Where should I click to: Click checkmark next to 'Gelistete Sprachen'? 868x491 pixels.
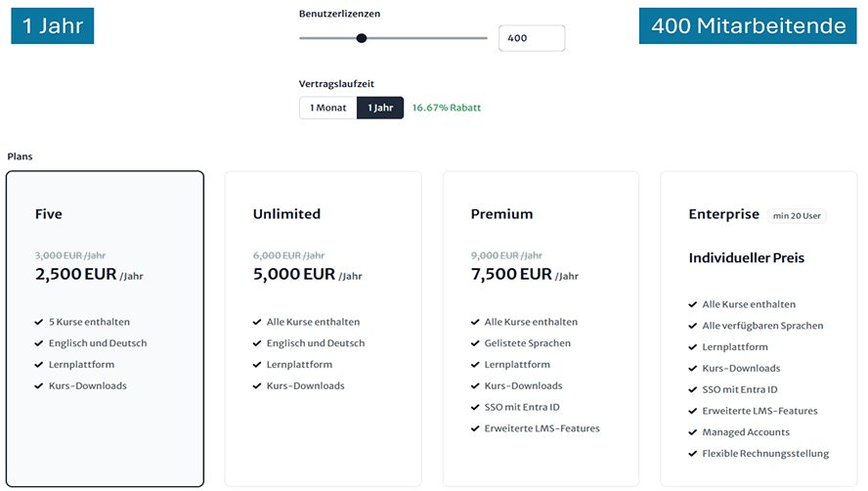point(474,343)
